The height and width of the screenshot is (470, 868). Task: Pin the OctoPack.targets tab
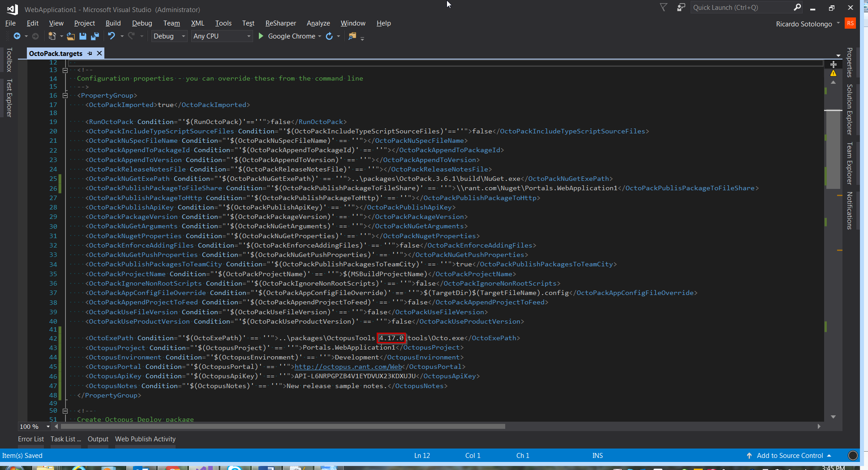[90, 54]
